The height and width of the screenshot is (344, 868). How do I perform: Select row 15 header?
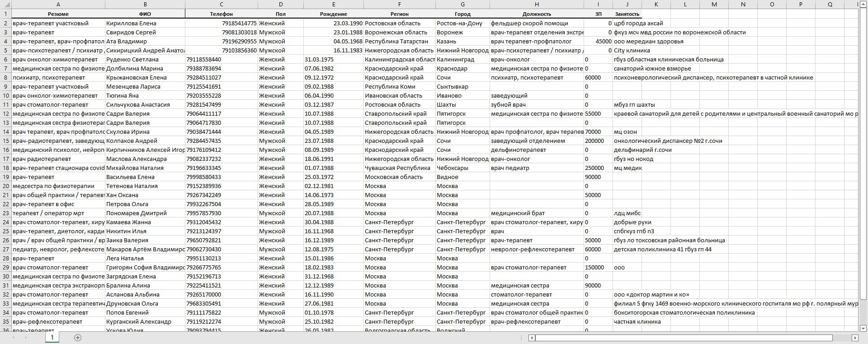click(x=6, y=141)
